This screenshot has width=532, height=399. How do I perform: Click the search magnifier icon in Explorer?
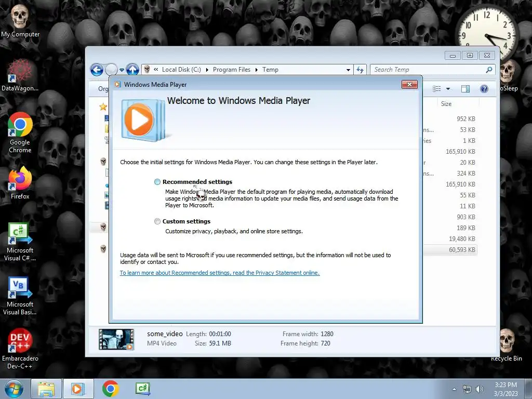click(x=489, y=70)
